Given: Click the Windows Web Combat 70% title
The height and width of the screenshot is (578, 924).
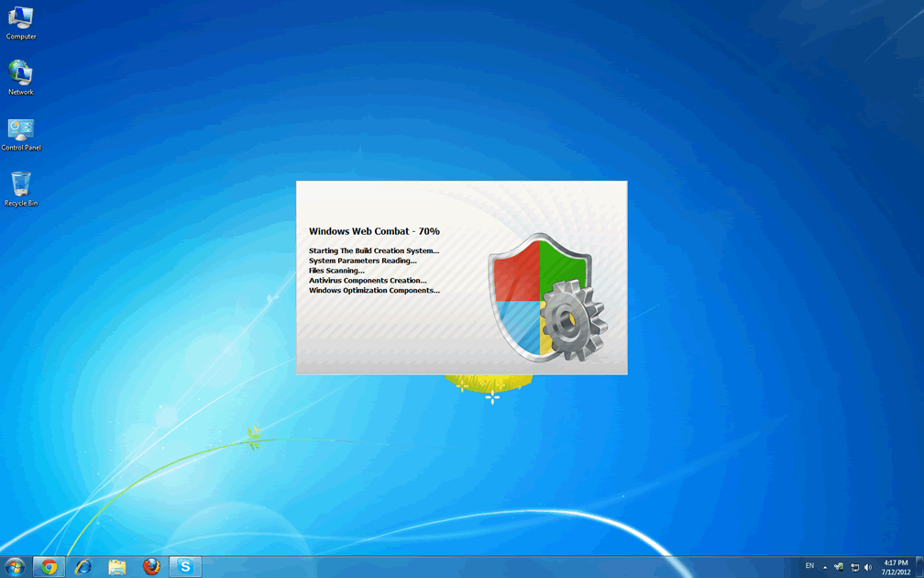Looking at the screenshot, I should [x=374, y=232].
